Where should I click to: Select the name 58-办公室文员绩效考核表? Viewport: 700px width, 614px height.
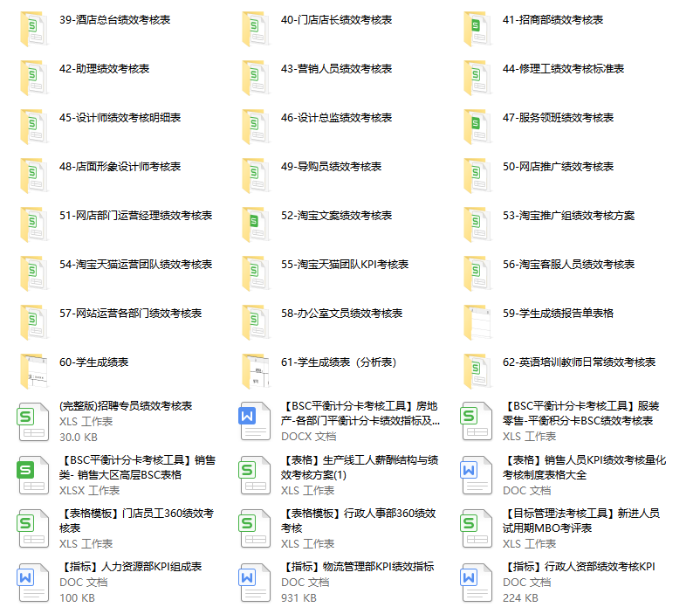(x=341, y=314)
